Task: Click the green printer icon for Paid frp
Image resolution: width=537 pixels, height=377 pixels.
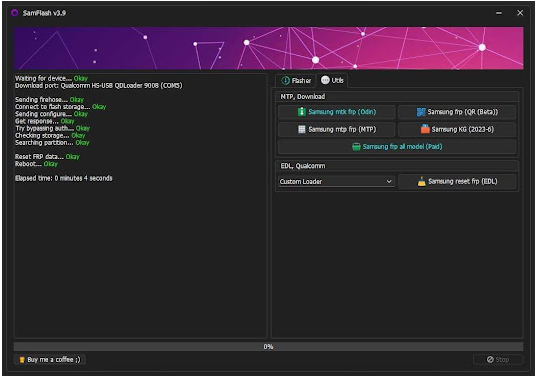Action: pos(356,147)
